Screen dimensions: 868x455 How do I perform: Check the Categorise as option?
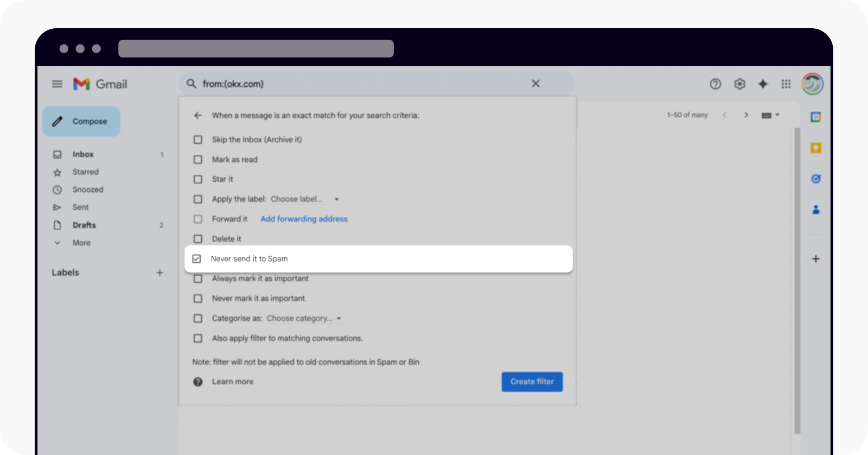(x=198, y=319)
